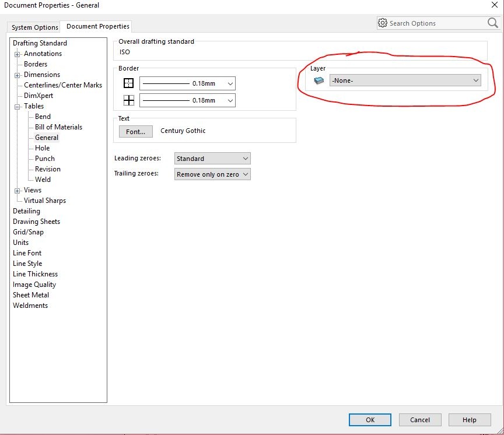The height and width of the screenshot is (435, 504).
Task: Open Help for this dialog
Action: pyautogui.click(x=469, y=420)
